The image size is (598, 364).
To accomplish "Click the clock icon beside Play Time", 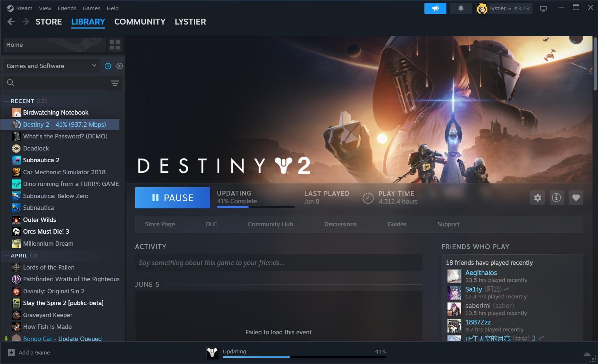I will coord(368,198).
